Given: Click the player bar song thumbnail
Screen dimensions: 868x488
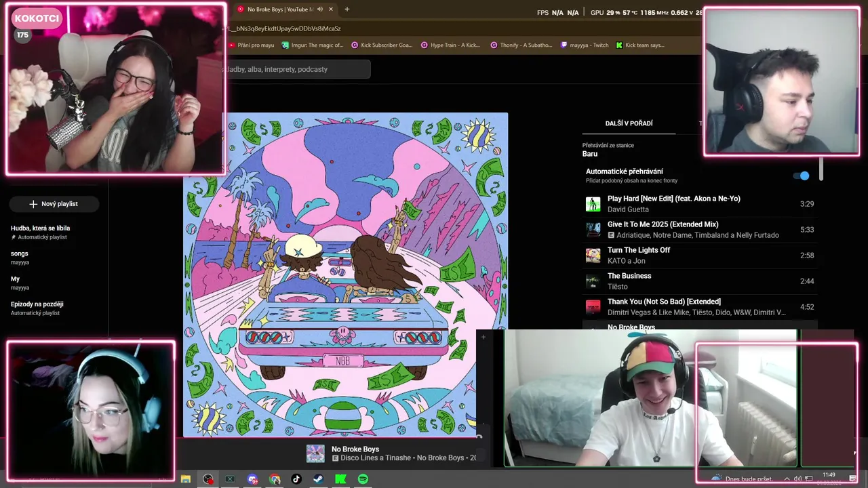Looking at the screenshot, I should 315,453.
